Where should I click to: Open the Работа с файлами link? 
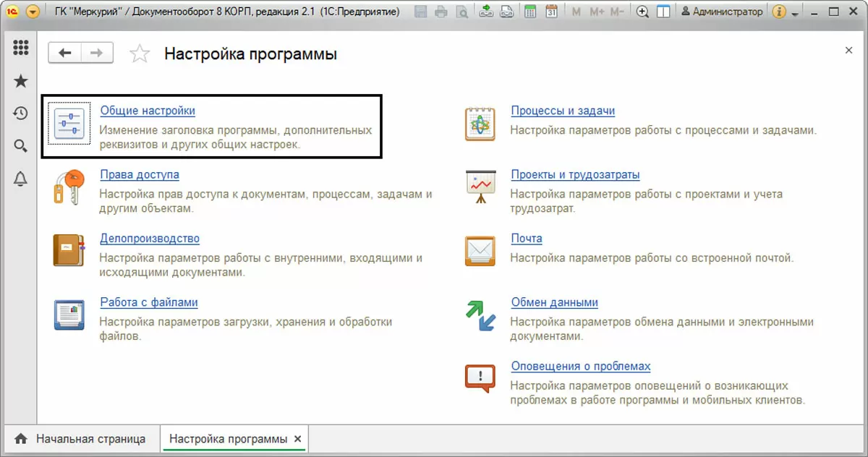coord(149,302)
